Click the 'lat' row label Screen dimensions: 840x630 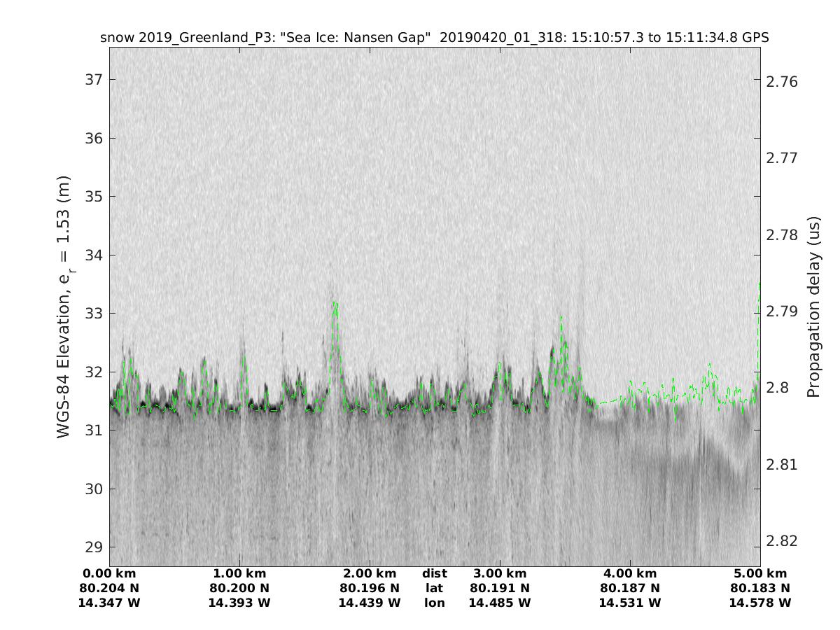tap(434, 589)
